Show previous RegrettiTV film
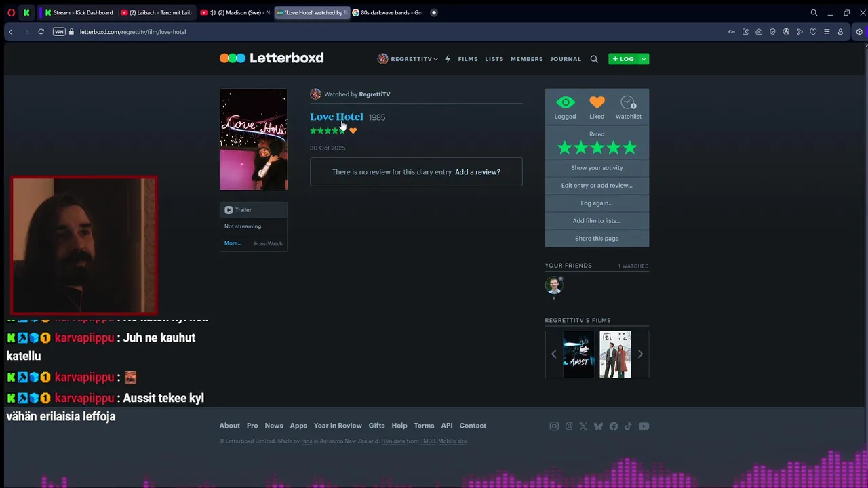The width and height of the screenshot is (868, 488). click(x=553, y=354)
